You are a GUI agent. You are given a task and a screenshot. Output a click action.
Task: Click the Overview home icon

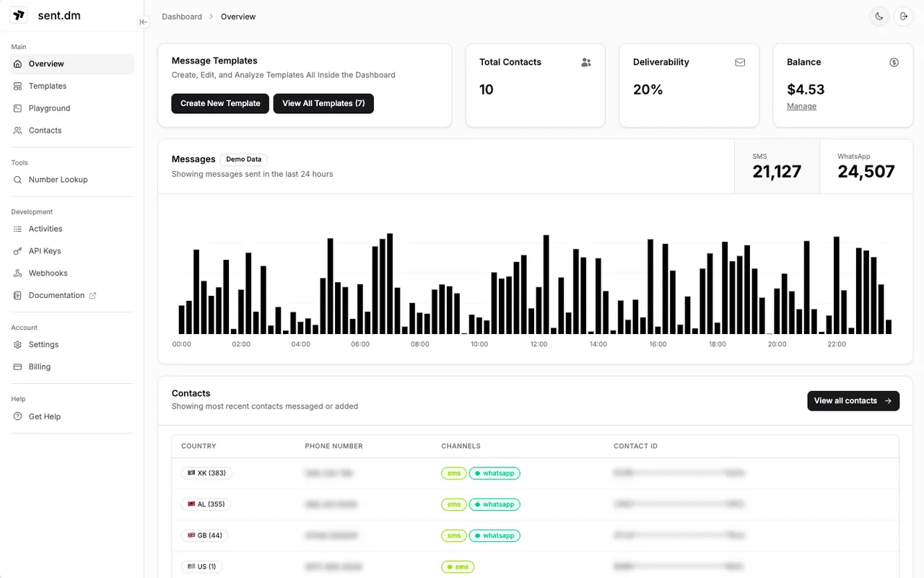(18, 64)
